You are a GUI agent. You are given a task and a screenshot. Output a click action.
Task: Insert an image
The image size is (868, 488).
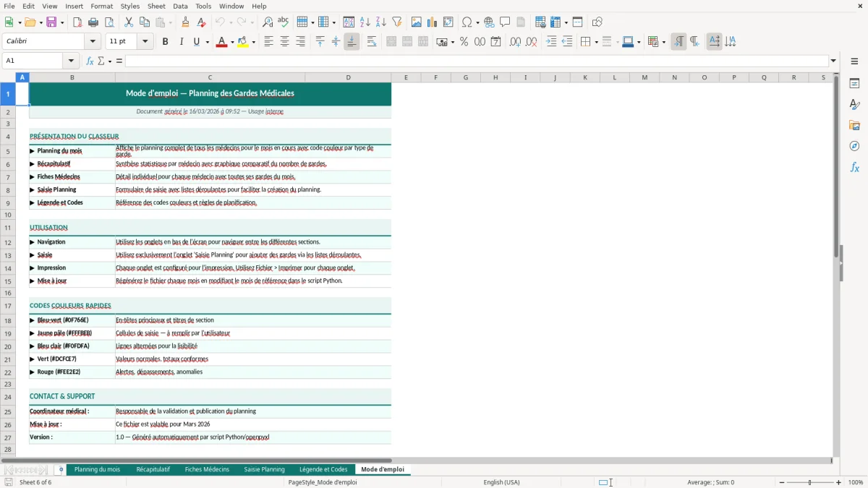(x=417, y=22)
